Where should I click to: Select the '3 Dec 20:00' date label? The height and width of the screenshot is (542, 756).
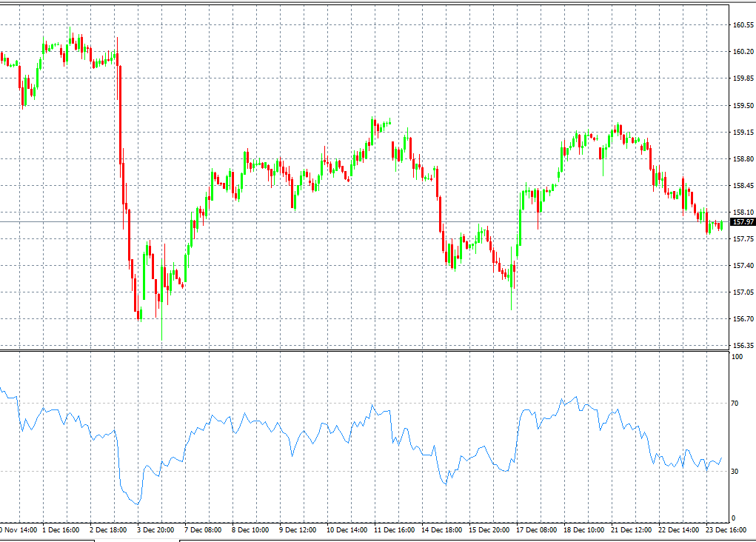[x=157, y=530]
